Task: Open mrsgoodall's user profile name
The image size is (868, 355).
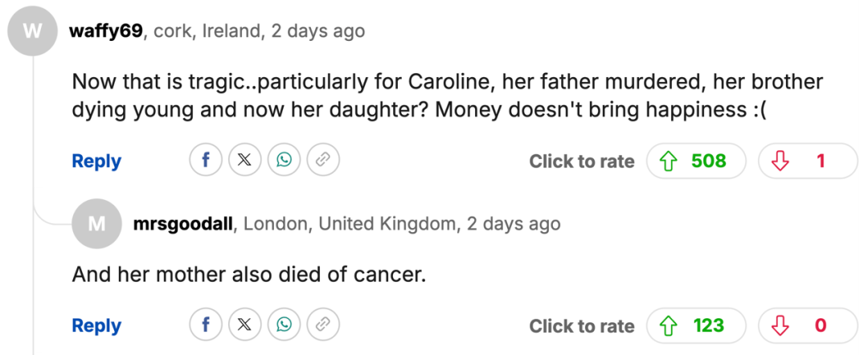Action: coord(183,223)
